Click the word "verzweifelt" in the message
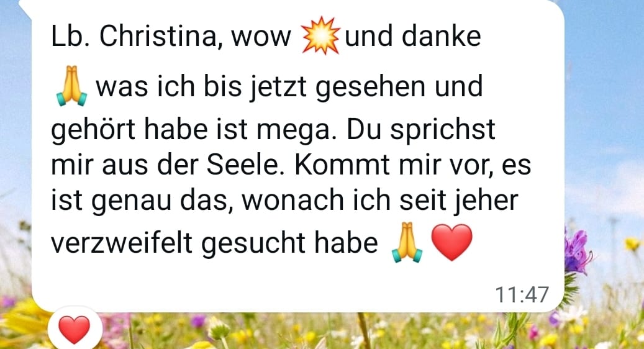This screenshot has height=349, width=644. 122,242
